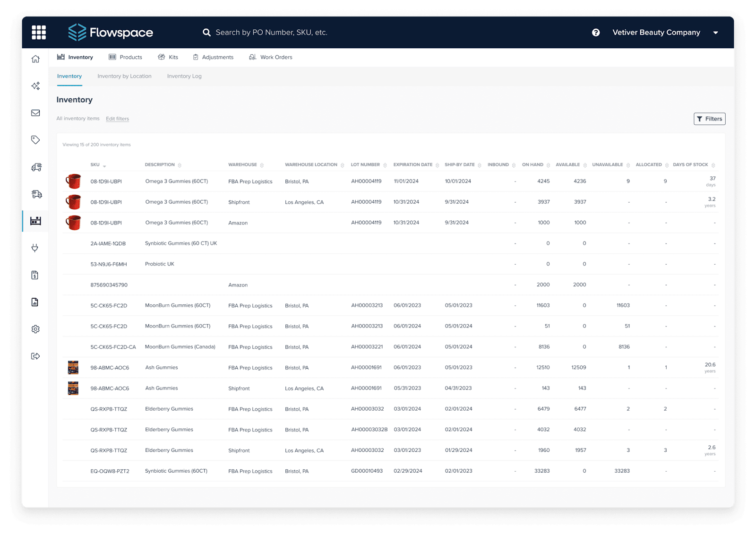Open the billing invoice sidebar icon
This screenshot has width=756, height=535.
[x=35, y=275]
